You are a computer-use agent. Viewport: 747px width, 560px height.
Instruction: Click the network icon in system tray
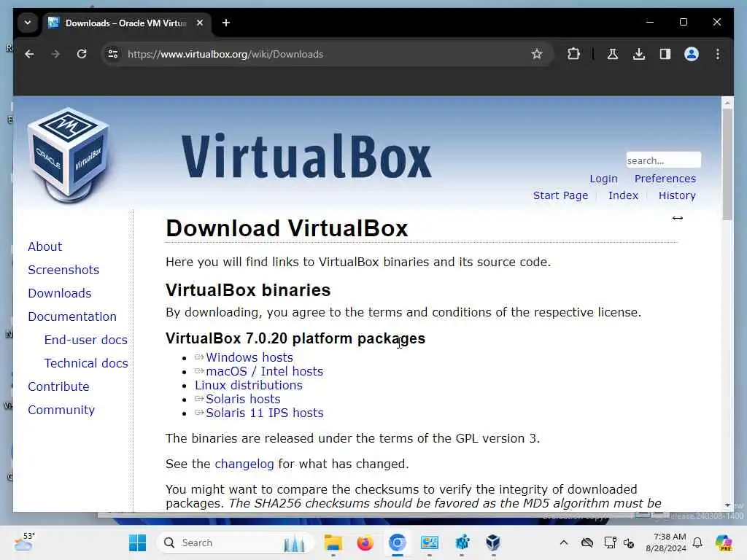(610, 542)
